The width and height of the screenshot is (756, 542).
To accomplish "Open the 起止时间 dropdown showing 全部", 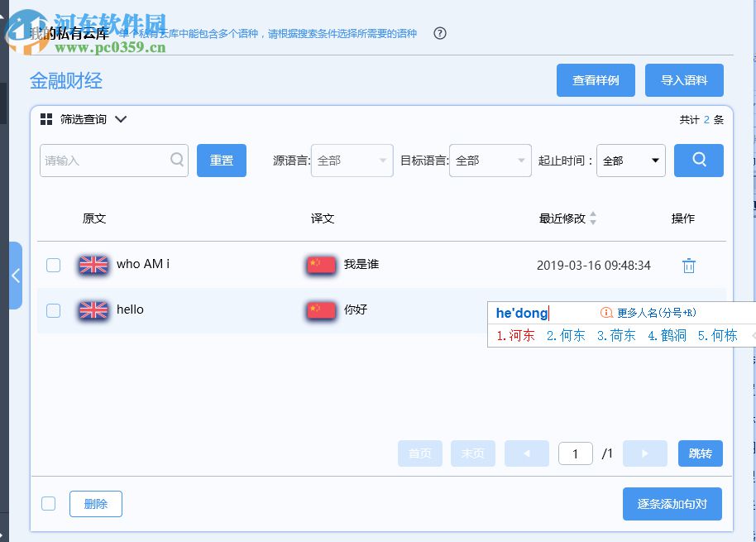I will [x=630, y=160].
